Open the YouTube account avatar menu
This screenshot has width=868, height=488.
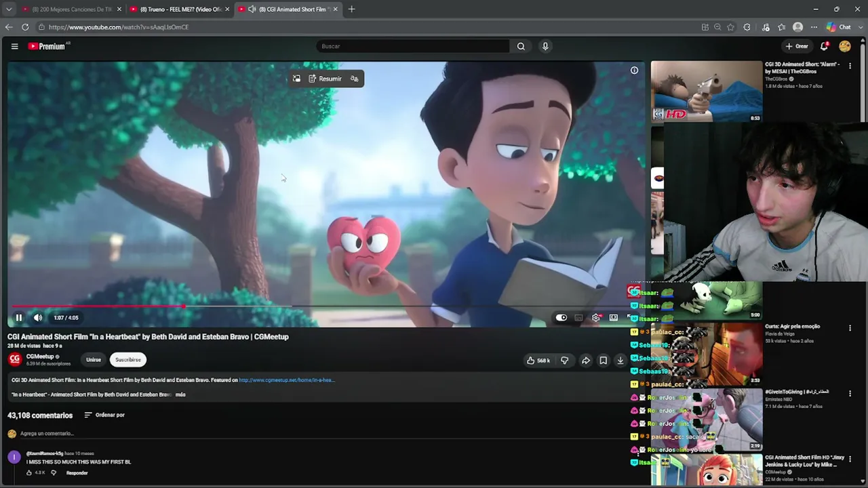tap(845, 46)
